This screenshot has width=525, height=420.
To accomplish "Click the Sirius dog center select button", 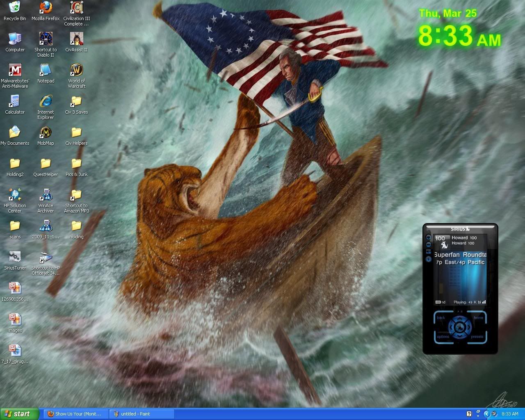I will coord(460,327).
